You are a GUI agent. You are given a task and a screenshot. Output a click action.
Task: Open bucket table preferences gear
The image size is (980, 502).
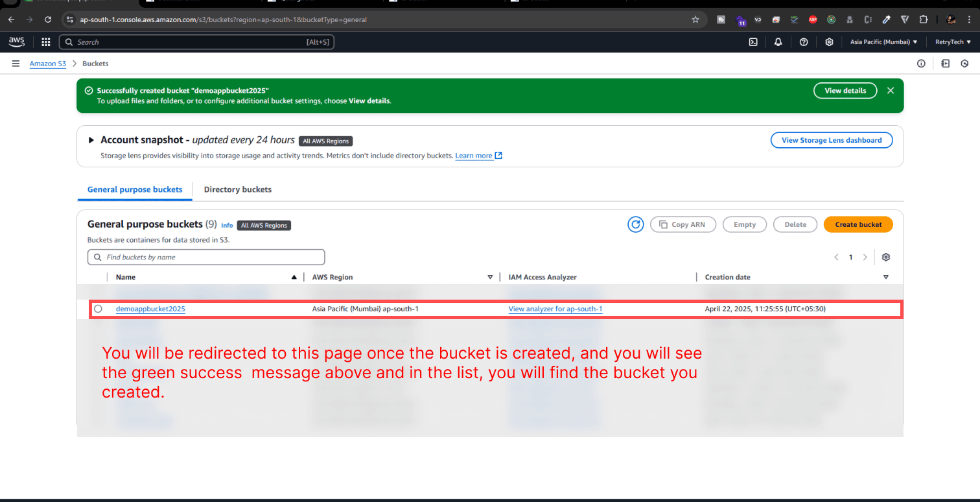pyautogui.click(x=885, y=257)
